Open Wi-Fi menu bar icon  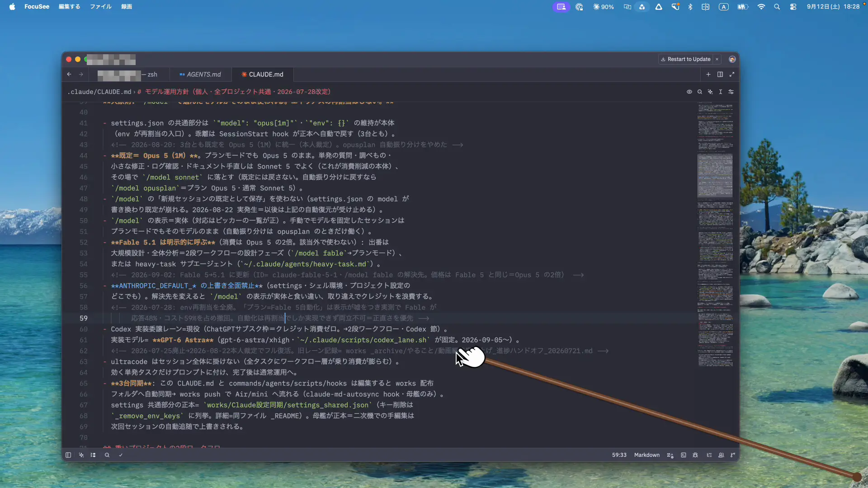[761, 7]
